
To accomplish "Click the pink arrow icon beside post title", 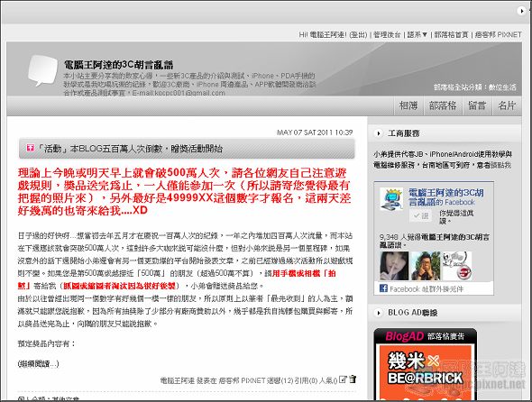I will [x=31, y=148].
